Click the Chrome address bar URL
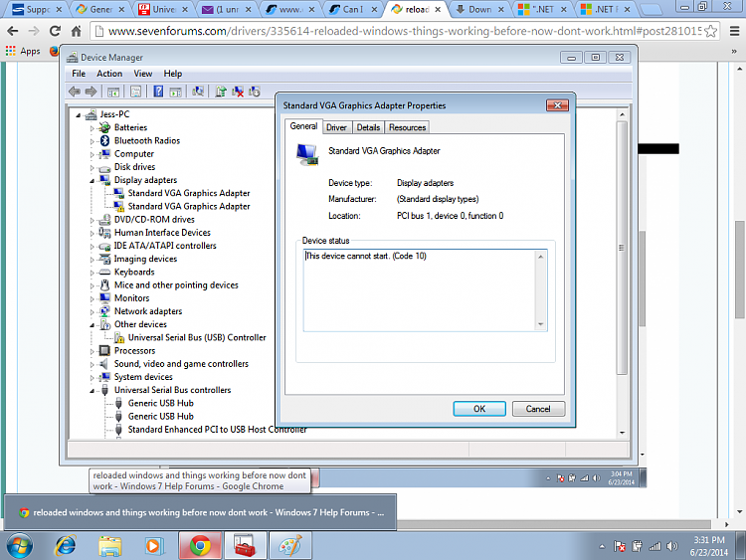The width and height of the screenshot is (746, 560). pos(405,32)
